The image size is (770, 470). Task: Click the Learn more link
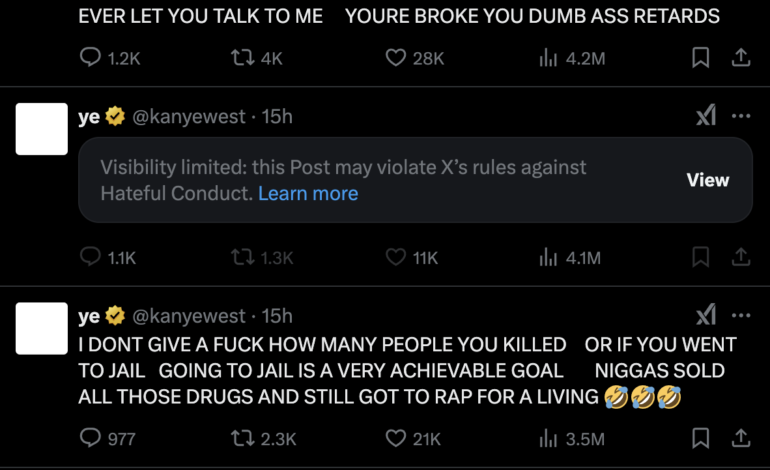308,193
